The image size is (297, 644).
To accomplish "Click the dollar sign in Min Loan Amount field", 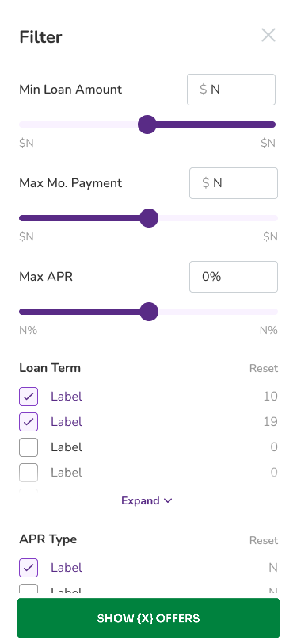I will (204, 90).
